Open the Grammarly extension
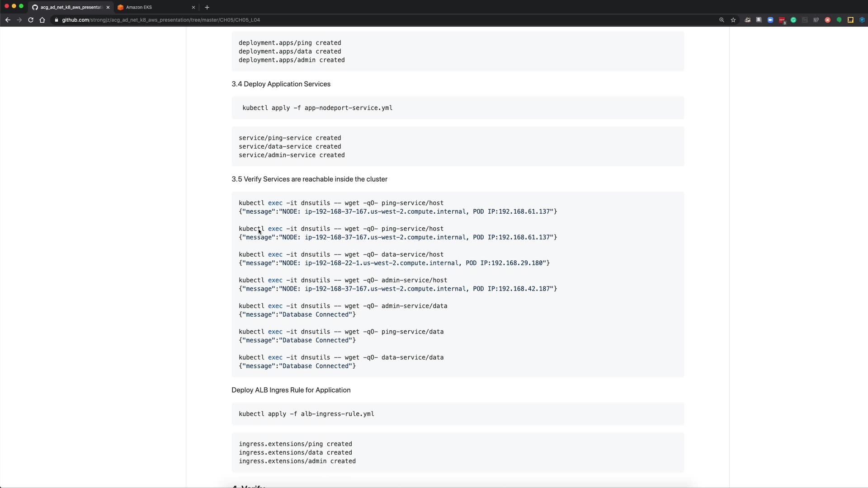The image size is (868, 488). tap(793, 20)
